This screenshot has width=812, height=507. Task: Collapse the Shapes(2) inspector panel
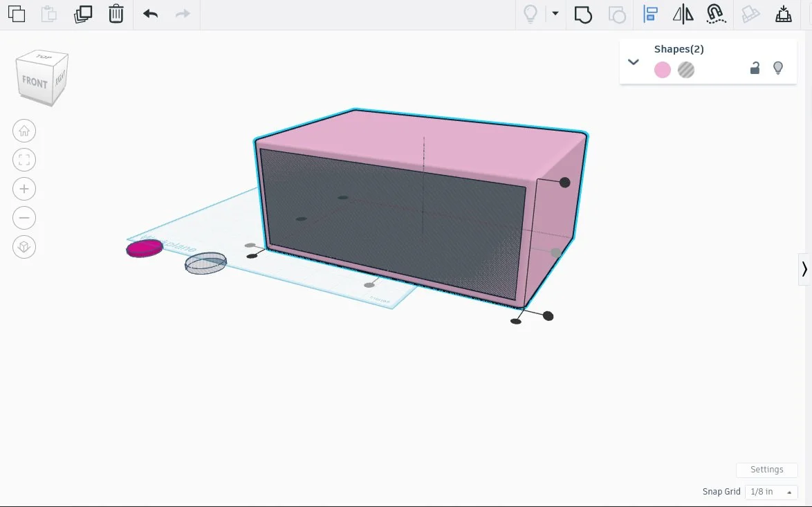click(634, 62)
